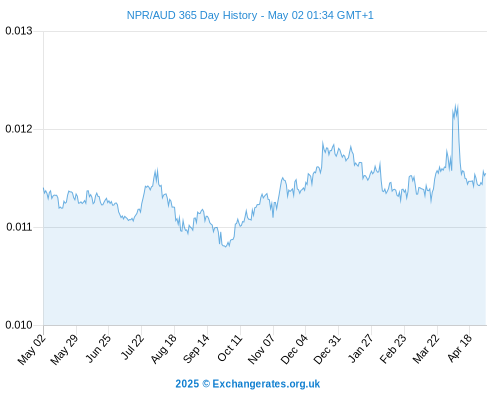Select the Jan 27 date label

click(x=360, y=348)
